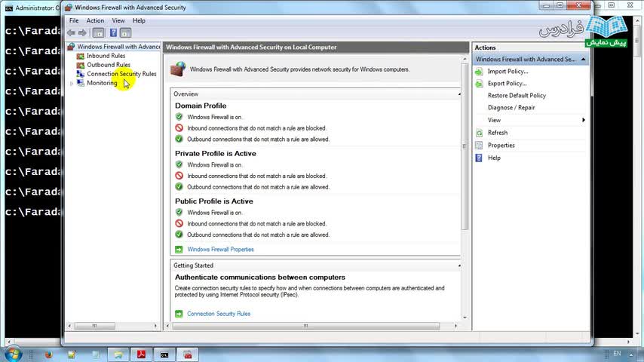Open the View submenu arrow in Actions
The image size is (644, 362).
pos(583,120)
